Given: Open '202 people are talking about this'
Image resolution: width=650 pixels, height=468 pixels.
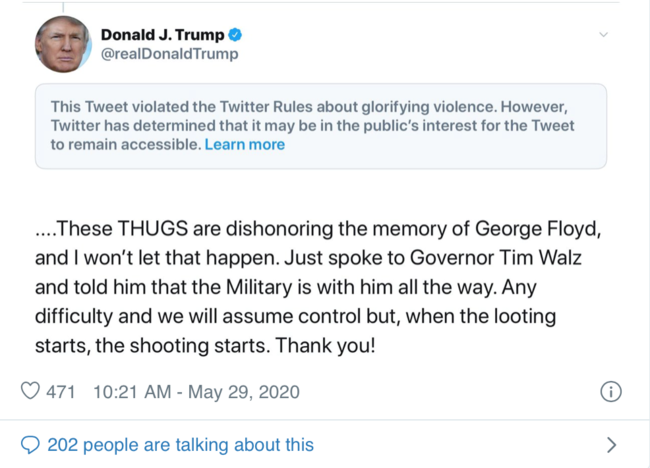Looking at the screenshot, I should 180,445.
